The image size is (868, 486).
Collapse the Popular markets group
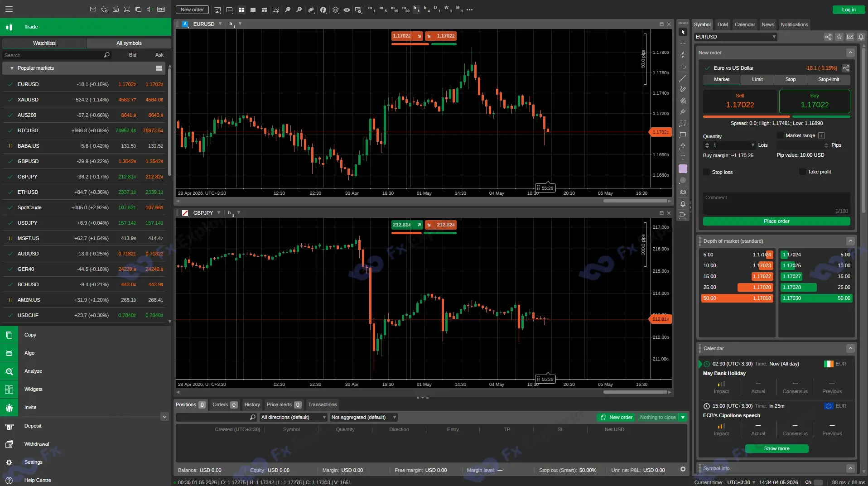click(12, 68)
